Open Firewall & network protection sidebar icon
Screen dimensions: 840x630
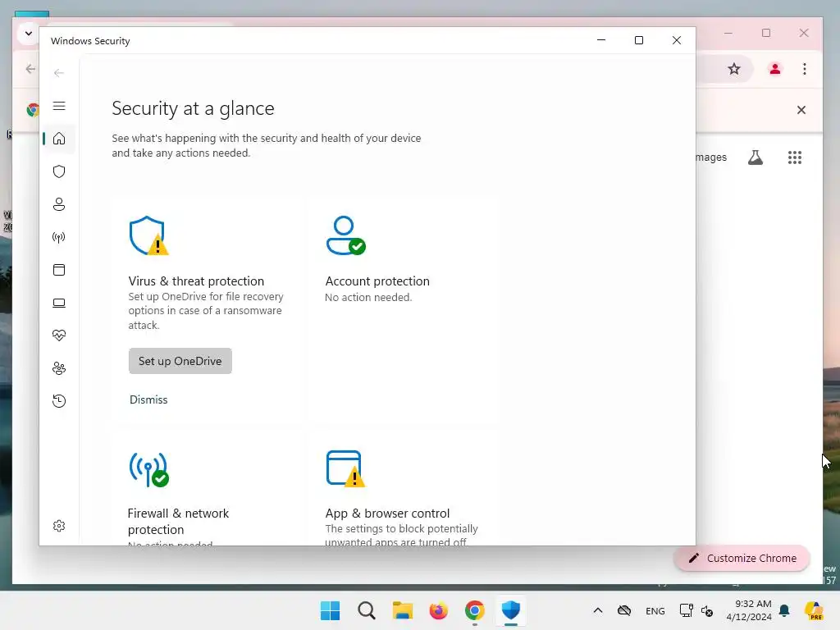click(59, 237)
